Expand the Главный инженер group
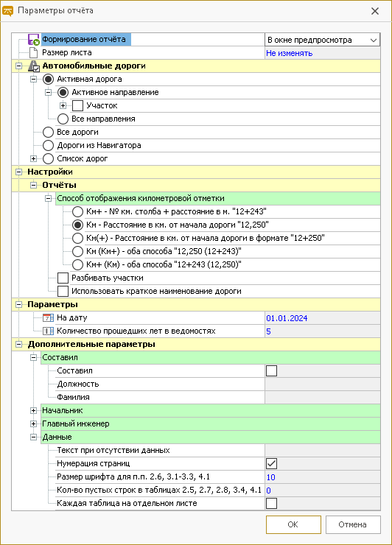The width and height of the screenshot is (392, 545). click(33, 423)
